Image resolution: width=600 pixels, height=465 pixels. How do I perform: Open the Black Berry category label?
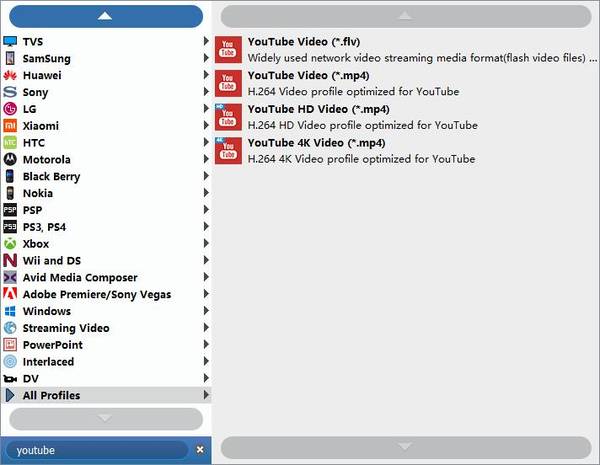[51, 176]
